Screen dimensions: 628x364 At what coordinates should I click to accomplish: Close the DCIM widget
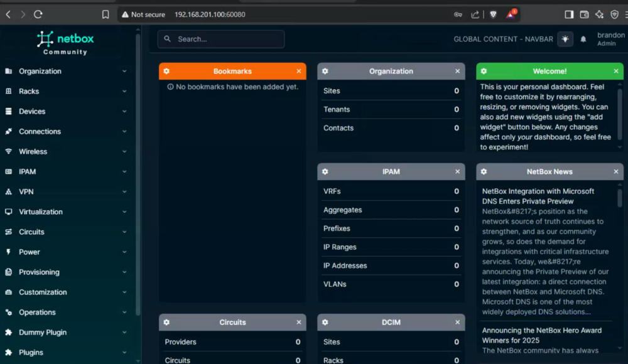pos(457,323)
